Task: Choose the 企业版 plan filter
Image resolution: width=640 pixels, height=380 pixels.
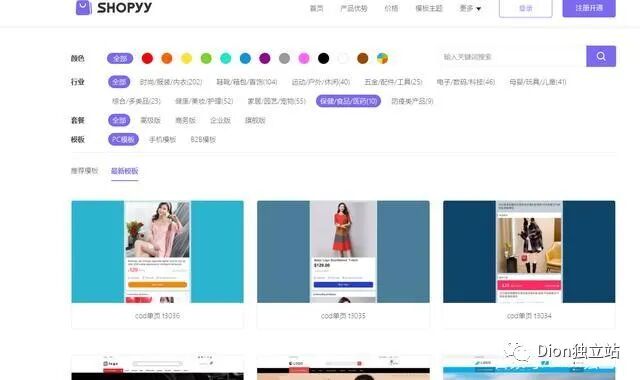Action: pos(220,120)
